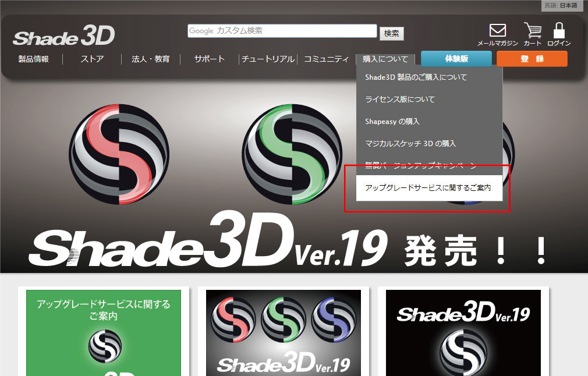Image resolution: width=588 pixels, height=376 pixels.
Task: Open the language selector 言語: 日本語
Action: coord(561,5)
